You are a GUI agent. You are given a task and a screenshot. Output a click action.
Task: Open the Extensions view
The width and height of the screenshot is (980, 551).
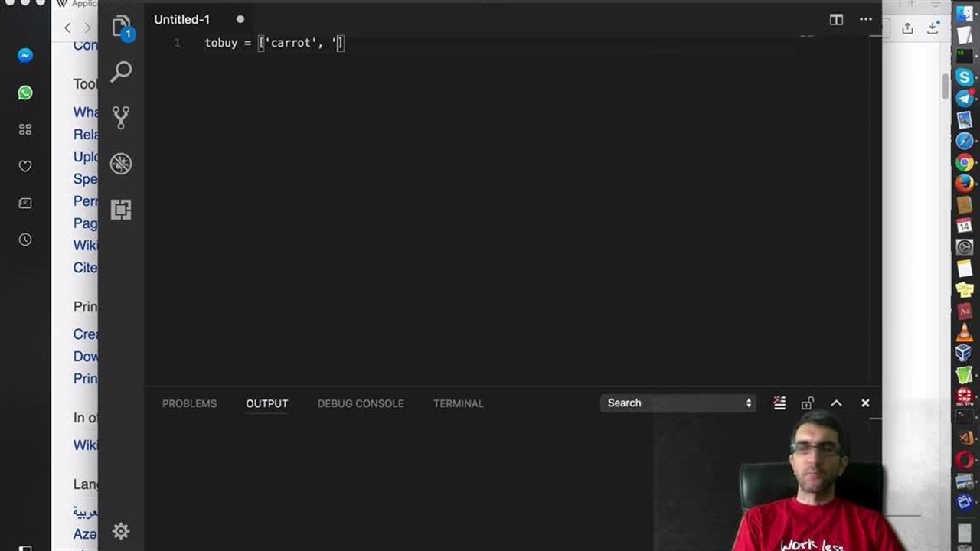(x=121, y=210)
